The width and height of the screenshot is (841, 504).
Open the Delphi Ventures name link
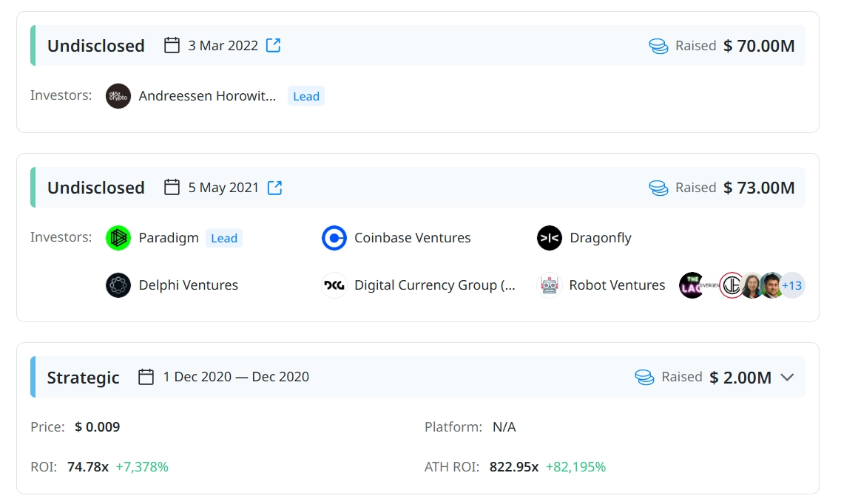188,285
